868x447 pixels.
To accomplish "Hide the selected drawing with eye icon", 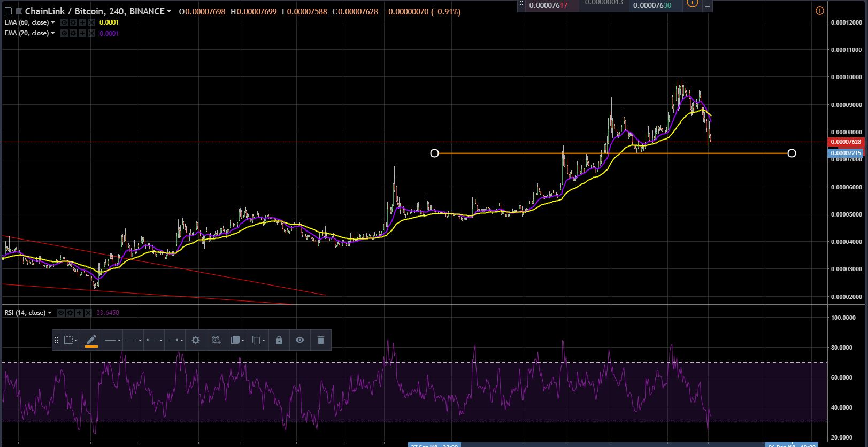I will [x=300, y=340].
